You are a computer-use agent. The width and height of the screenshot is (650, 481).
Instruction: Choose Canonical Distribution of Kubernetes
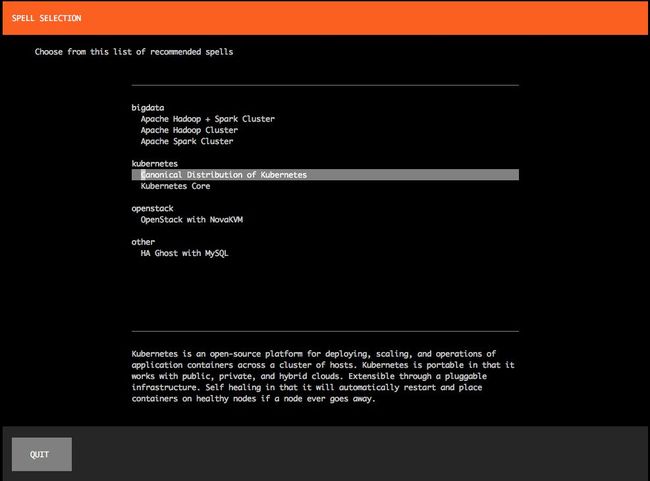(x=325, y=175)
